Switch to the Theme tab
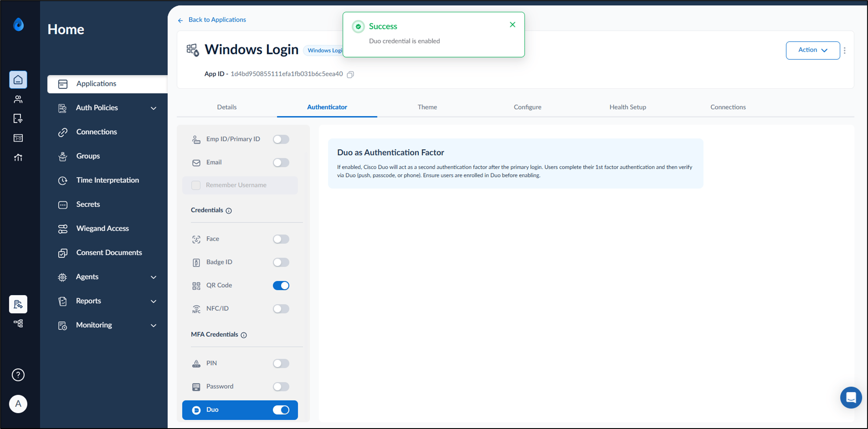Screen dimensions: 868x429 click(427, 107)
